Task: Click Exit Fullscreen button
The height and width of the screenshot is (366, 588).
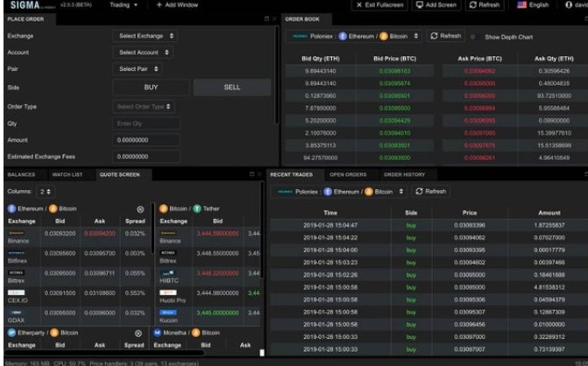Action: pyautogui.click(x=379, y=5)
